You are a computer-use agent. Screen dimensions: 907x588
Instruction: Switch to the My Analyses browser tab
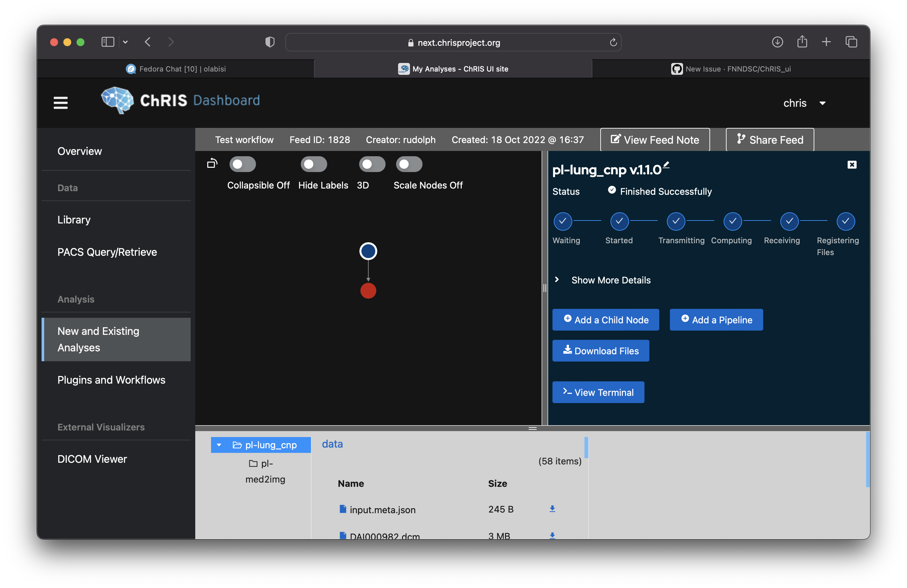pyautogui.click(x=453, y=69)
